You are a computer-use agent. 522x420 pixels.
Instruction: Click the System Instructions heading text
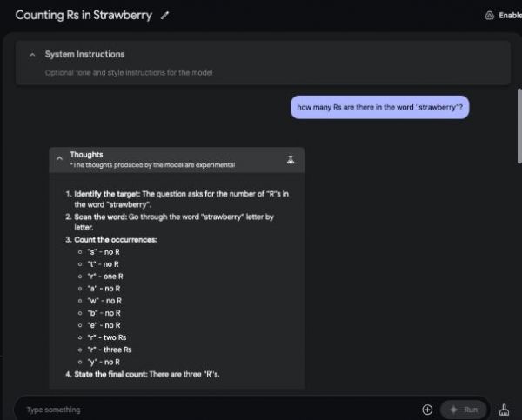(x=84, y=55)
